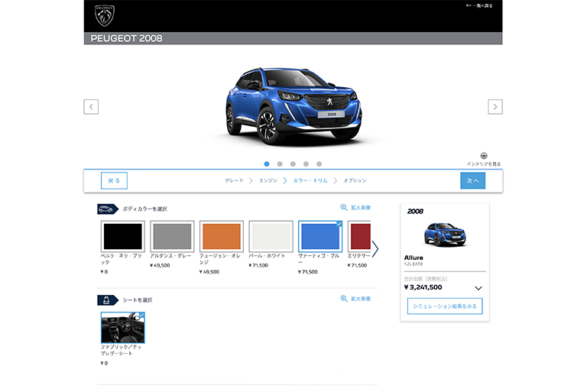Viewport: 587px width, 392px height.
Task: Click the summary card car thumbnail
Action: pos(445,235)
